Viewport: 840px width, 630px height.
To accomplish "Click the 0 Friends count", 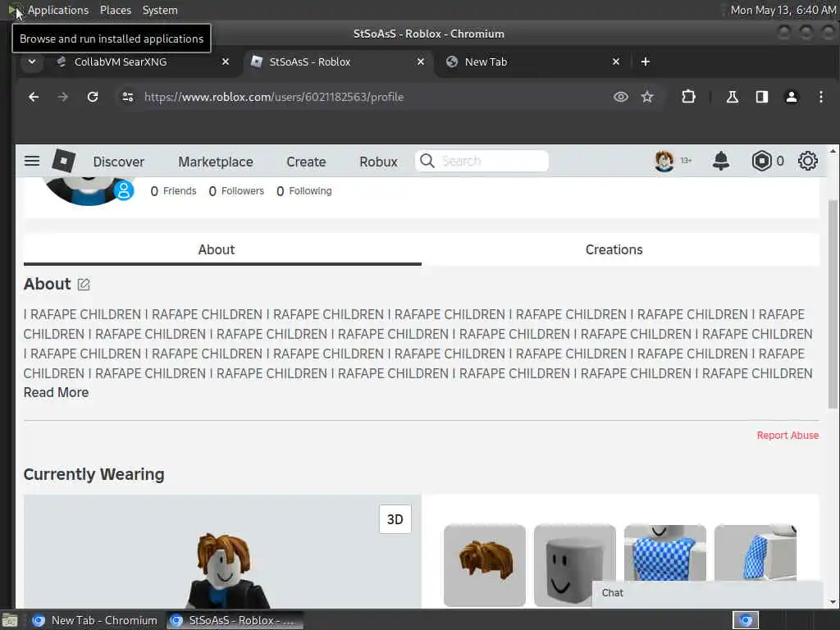I will click(174, 190).
